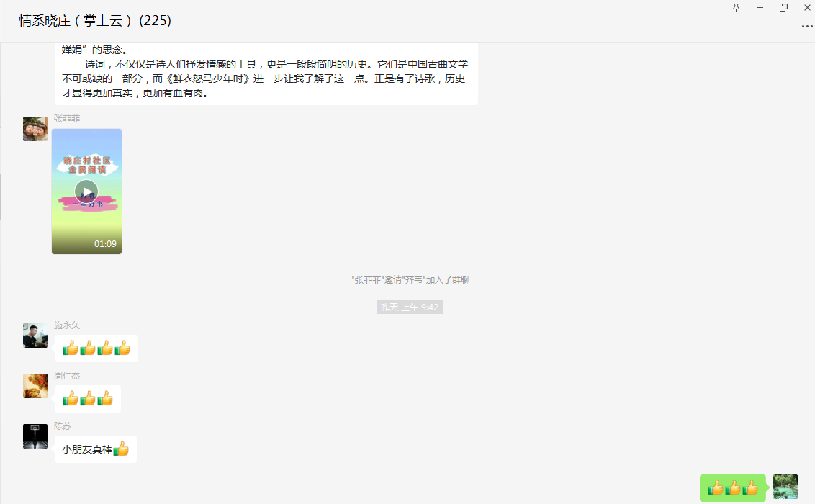Select 施永久's four thumbs-up message bubble
Viewport: 815px width, 504px height.
(x=96, y=348)
